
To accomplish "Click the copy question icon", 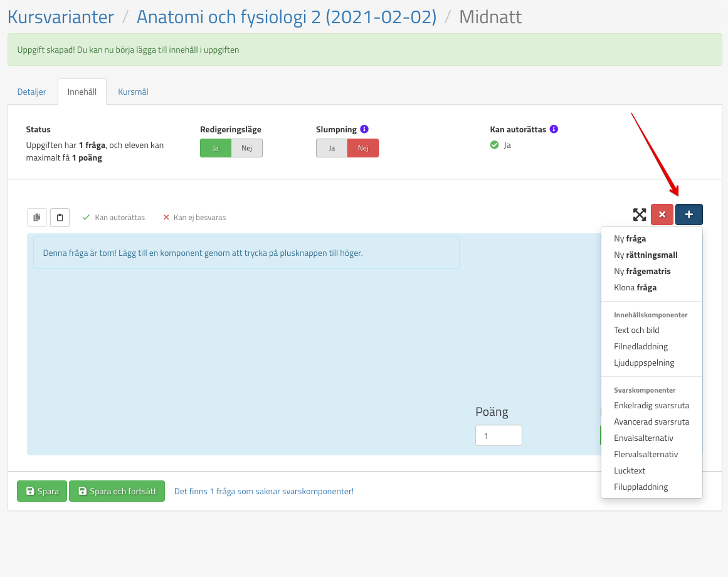I will [36, 218].
